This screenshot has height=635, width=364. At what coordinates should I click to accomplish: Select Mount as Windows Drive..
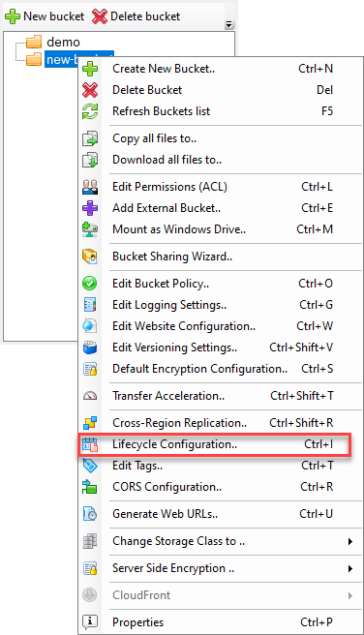(221, 229)
